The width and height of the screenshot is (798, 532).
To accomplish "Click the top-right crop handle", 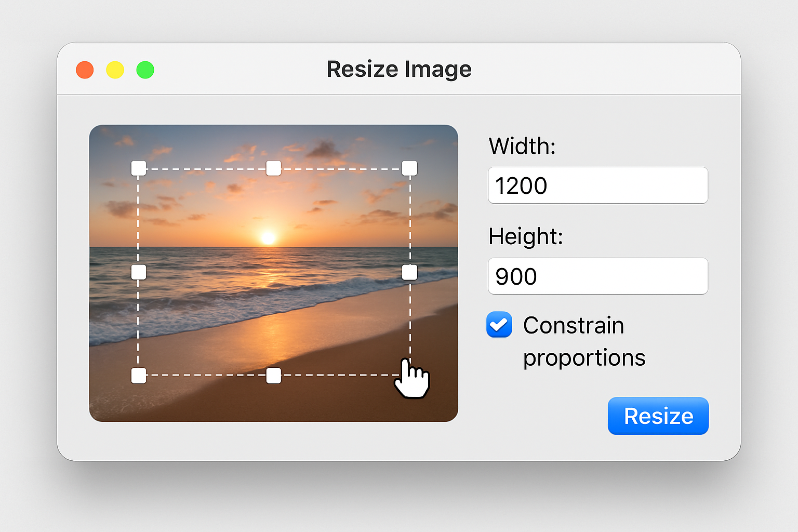I will 410,167.
